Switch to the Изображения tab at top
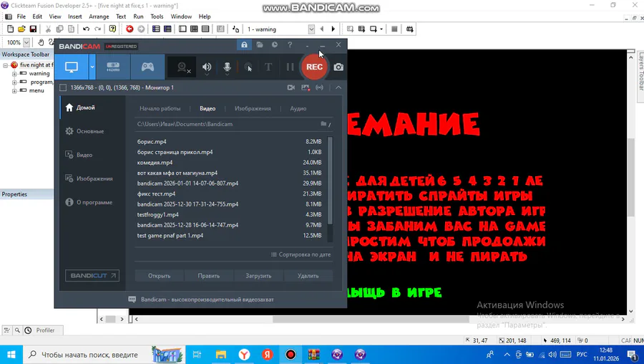Screen dimensions: 644x364 pos(253,109)
